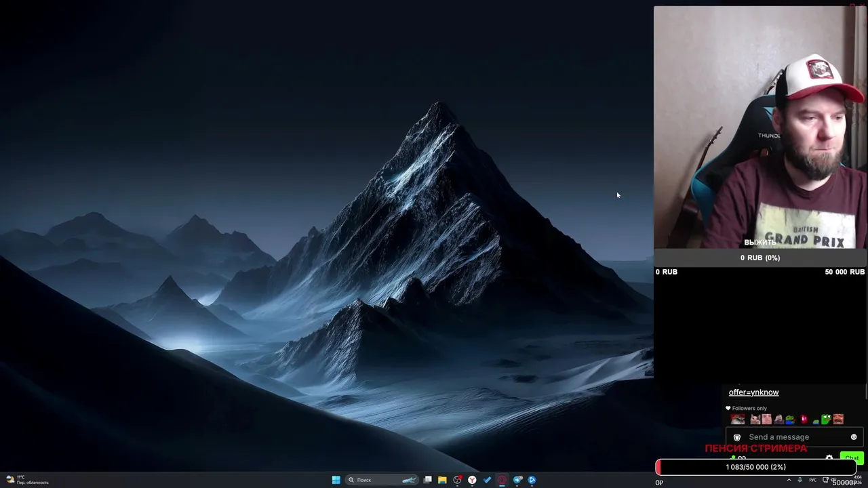Click the shield icon in chat input
The height and width of the screenshot is (488, 868).
[x=737, y=437]
